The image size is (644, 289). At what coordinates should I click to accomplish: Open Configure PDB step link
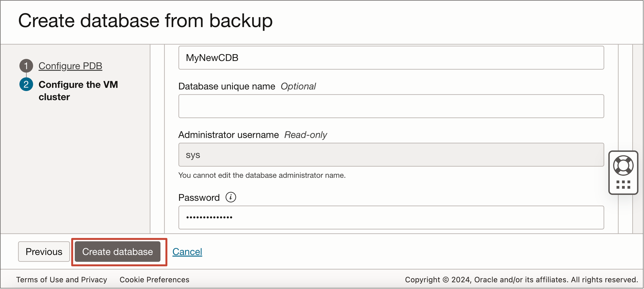point(70,66)
